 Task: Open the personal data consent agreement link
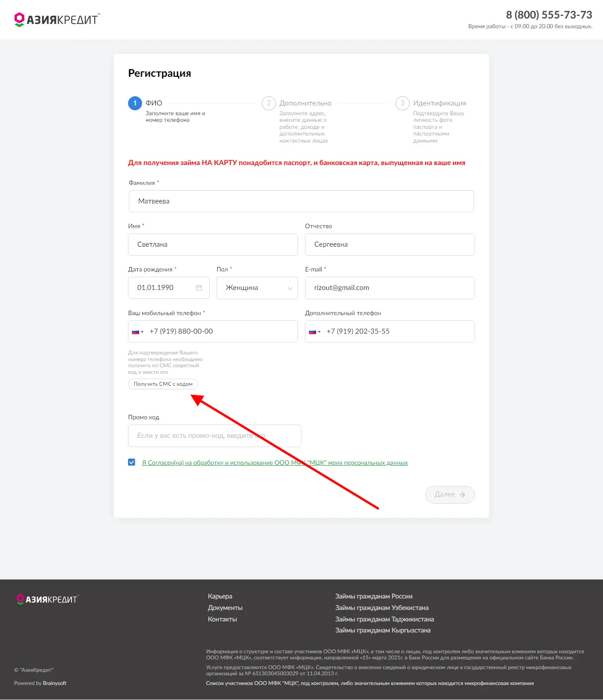coord(275,463)
